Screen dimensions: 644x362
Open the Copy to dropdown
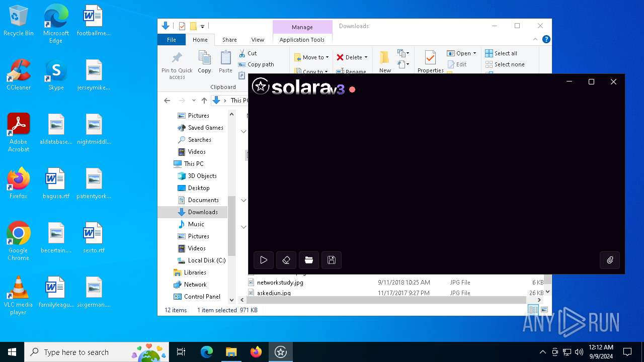(x=311, y=71)
